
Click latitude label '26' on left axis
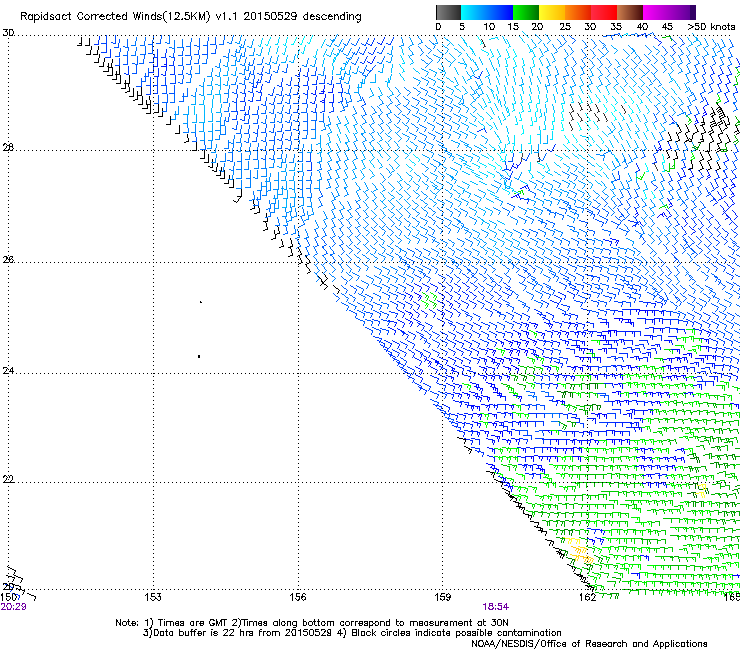point(8,259)
